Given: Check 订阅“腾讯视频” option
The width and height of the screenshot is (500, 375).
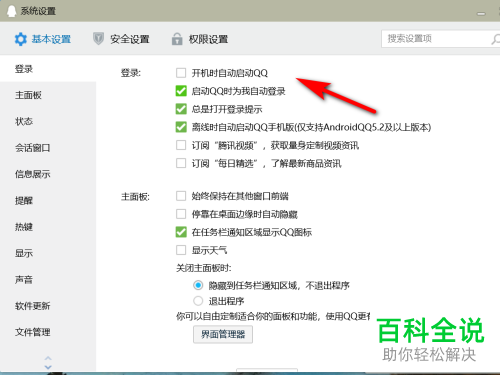Looking at the screenshot, I should (181, 145).
